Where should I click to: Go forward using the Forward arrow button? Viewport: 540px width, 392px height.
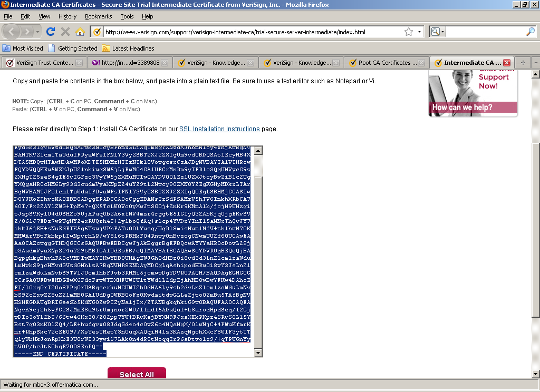coord(27,32)
